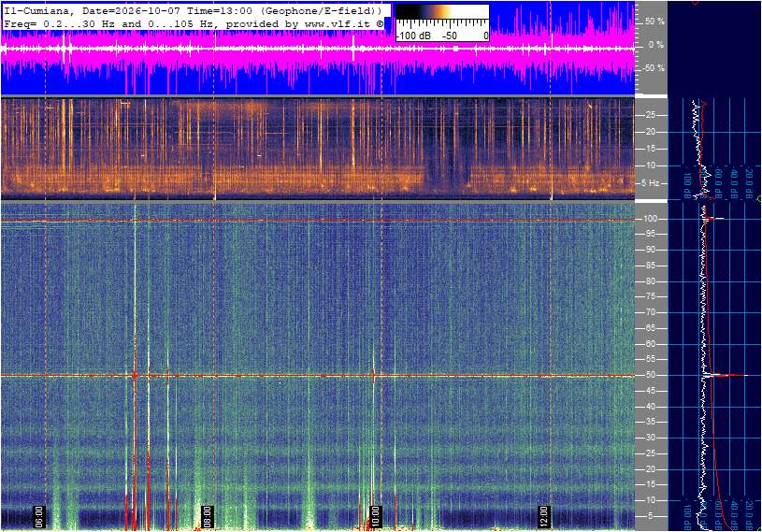
Task: Click the "30" frequency axis label
Action: coord(650,438)
